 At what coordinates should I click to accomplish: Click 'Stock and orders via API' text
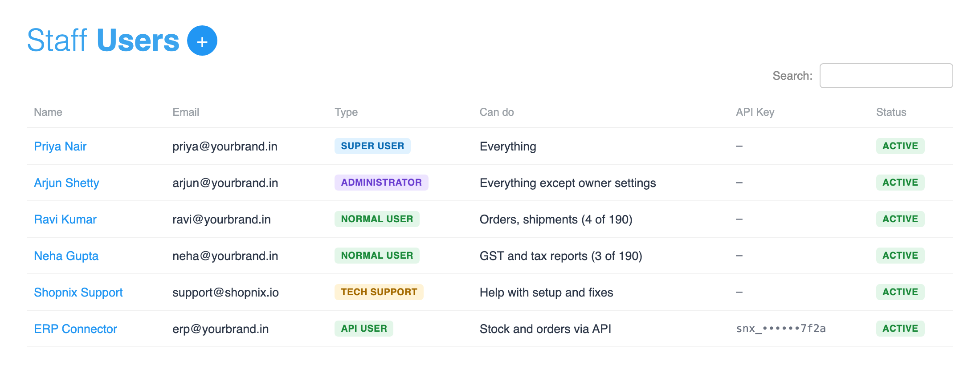point(545,329)
